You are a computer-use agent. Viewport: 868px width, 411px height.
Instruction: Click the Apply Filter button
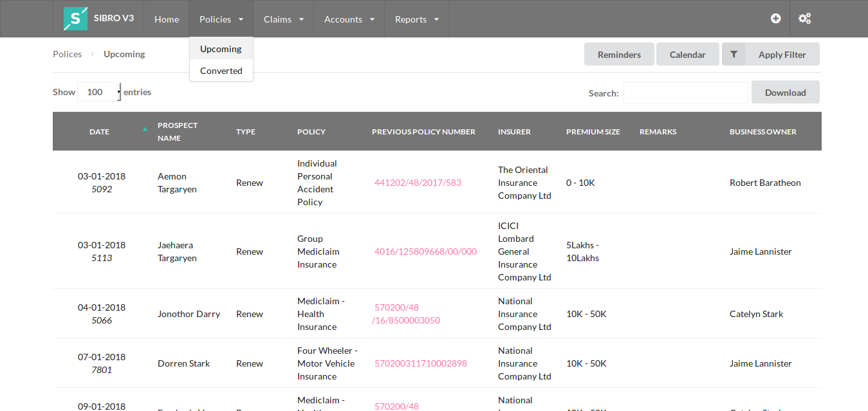[x=782, y=55]
